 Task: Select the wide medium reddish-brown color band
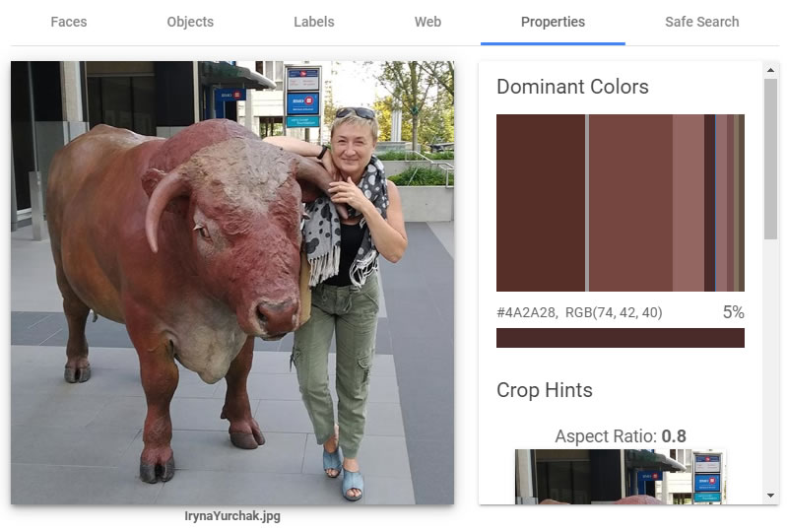tap(631, 203)
